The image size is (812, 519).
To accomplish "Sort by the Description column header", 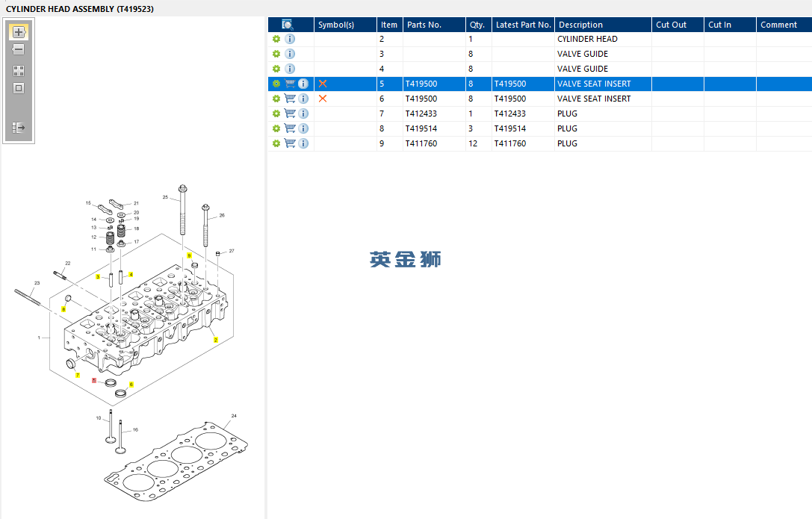I will 604,25.
